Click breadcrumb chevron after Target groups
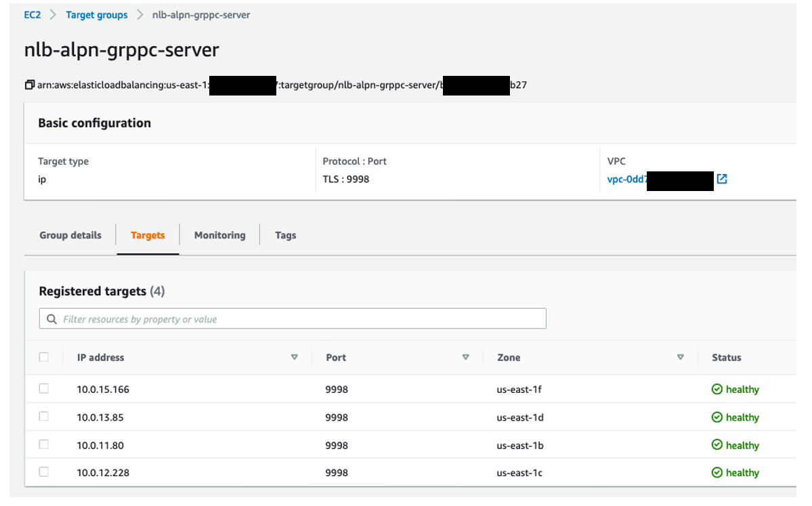This screenshot has width=812, height=506. [140, 15]
